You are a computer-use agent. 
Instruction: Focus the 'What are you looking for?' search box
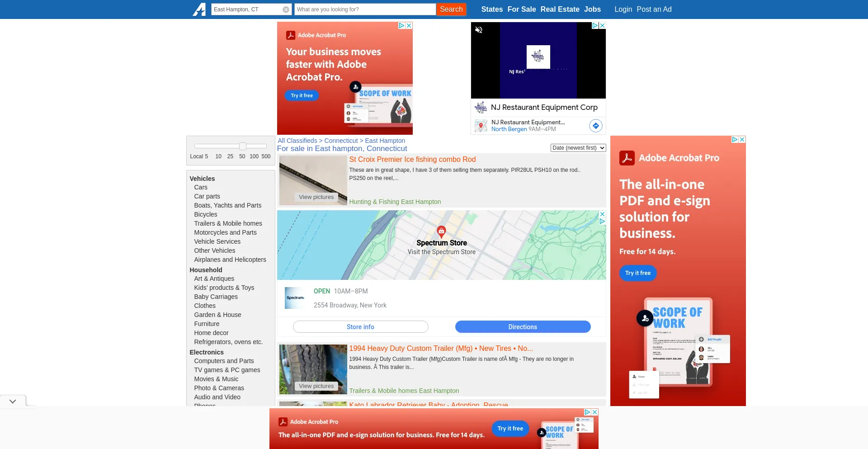365,9
